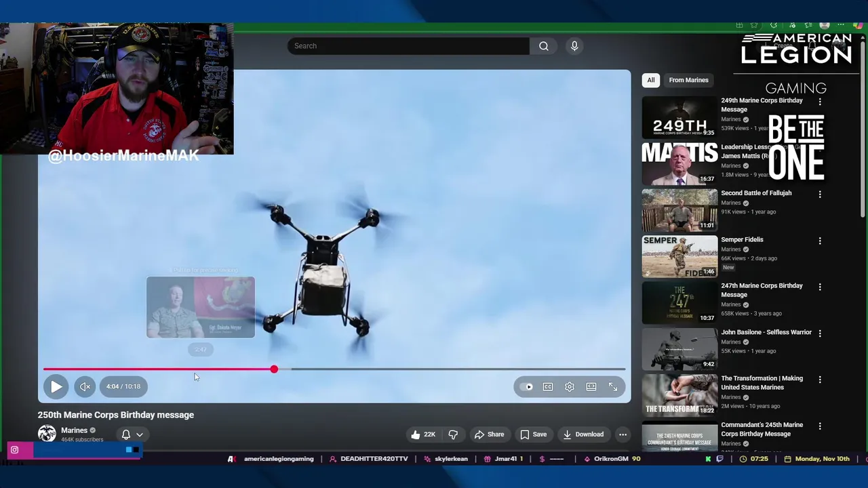868x488 pixels.
Task: Select the From Marines filter chip
Action: coord(688,80)
